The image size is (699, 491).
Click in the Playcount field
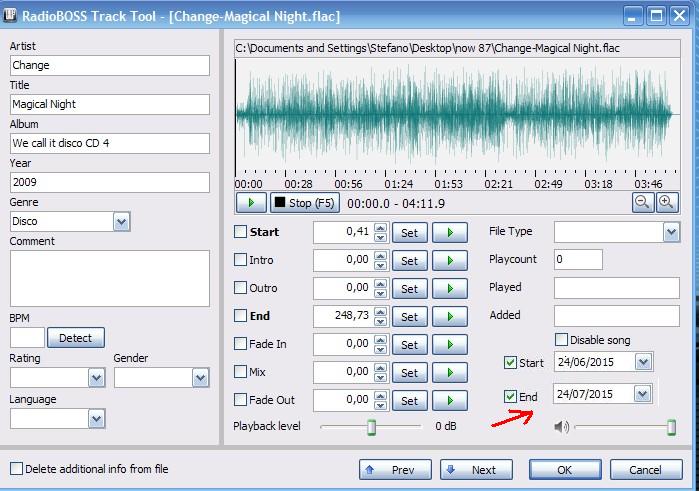(578, 260)
